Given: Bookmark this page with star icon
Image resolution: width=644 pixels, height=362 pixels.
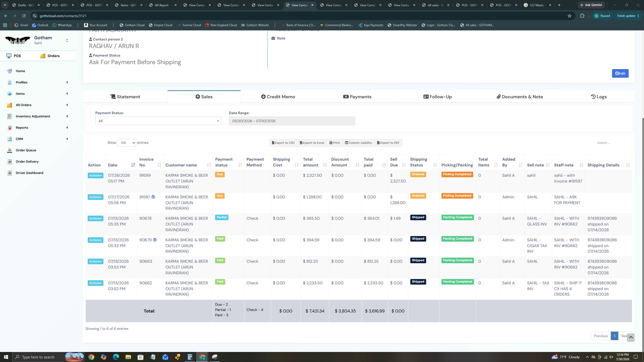Looking at the screenshot, I should 570,16.
